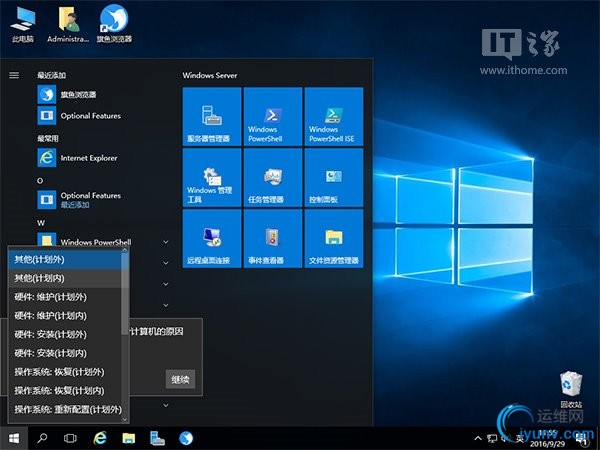The image size is (600, 450).
Task: Open the 此电脑 desktop icon
Action: click(x=23, y=24)
